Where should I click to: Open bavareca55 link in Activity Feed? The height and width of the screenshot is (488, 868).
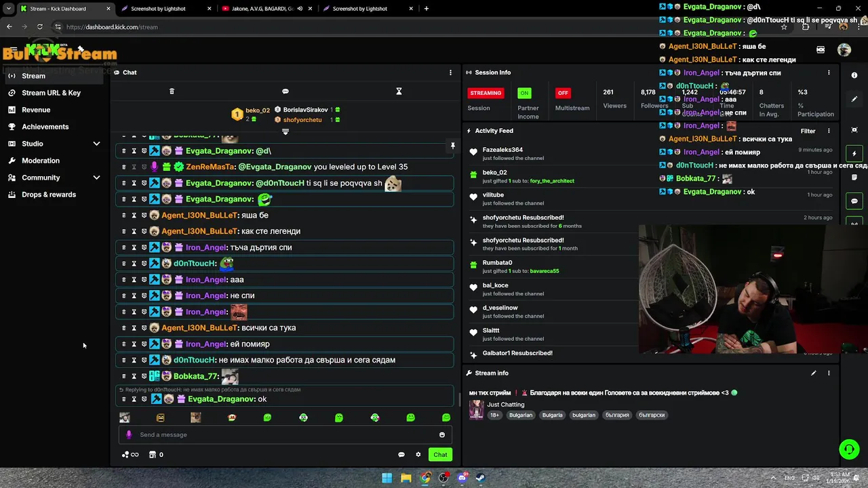(x=545, y=271)
